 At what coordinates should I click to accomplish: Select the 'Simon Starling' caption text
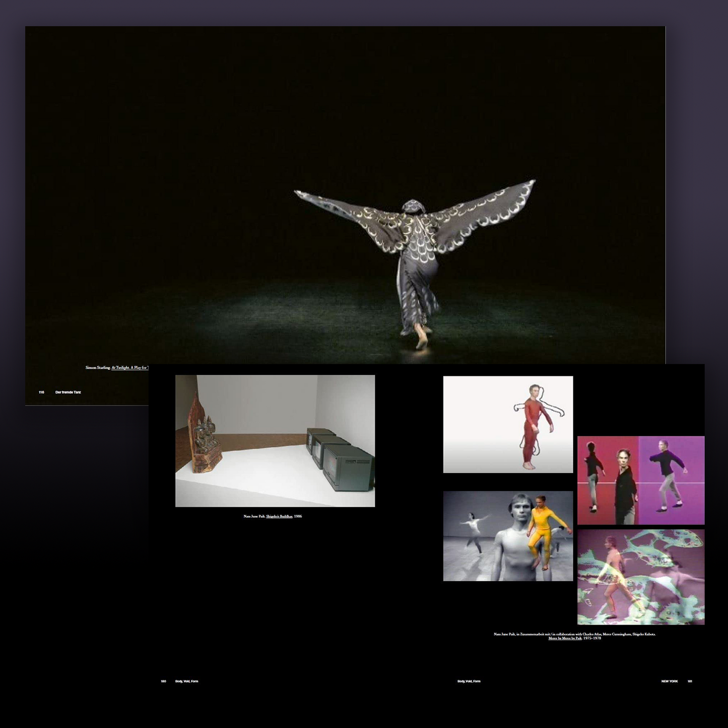click(98, 368)
